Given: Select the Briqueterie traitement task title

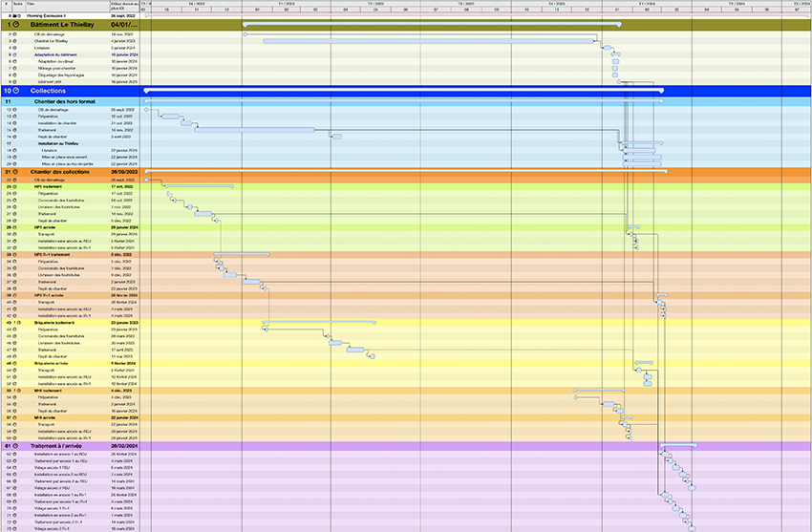Looking at the screenshot, I should [53, 323].
